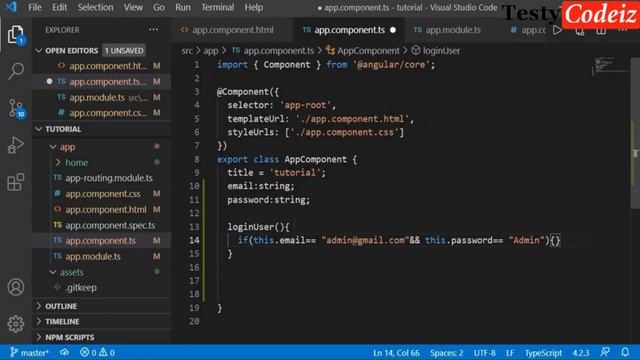640x360 pixels.
Task: Click the Run play icon in editor toolbar
Action: click(x=557, y=30)
